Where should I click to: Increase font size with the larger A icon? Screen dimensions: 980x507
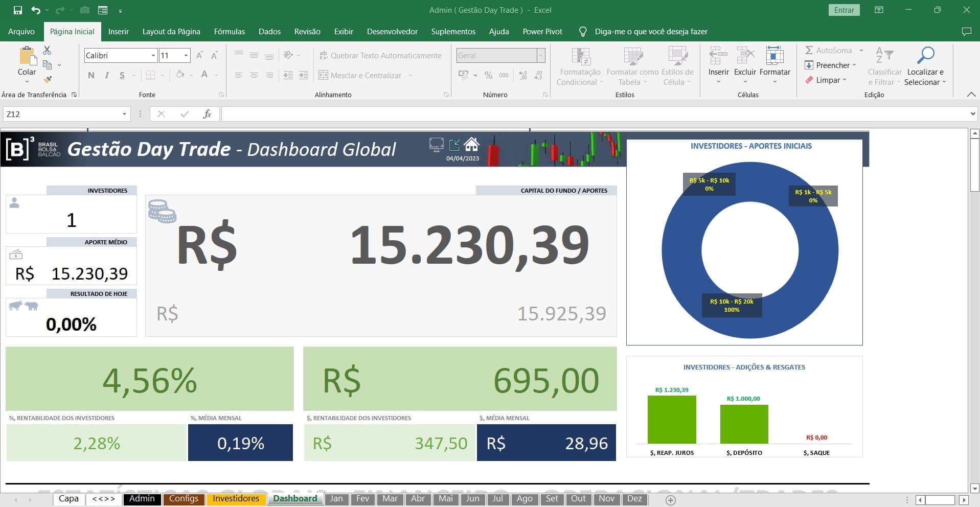point(200,55)
